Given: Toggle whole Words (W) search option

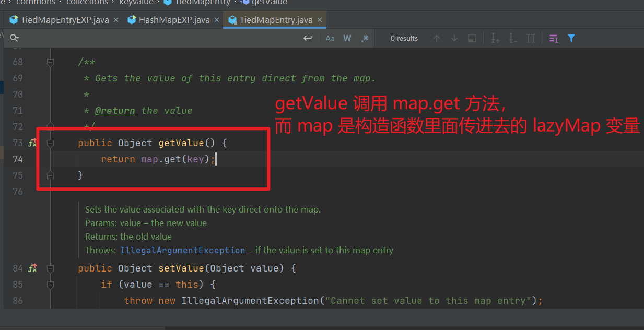Looking at the screenshot, I should (347, 38).
